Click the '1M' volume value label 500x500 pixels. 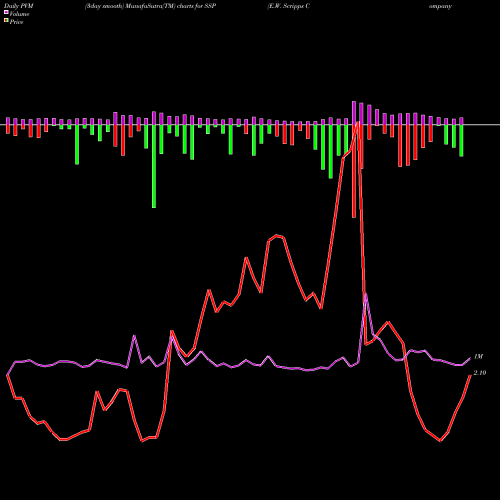(478, 357)
